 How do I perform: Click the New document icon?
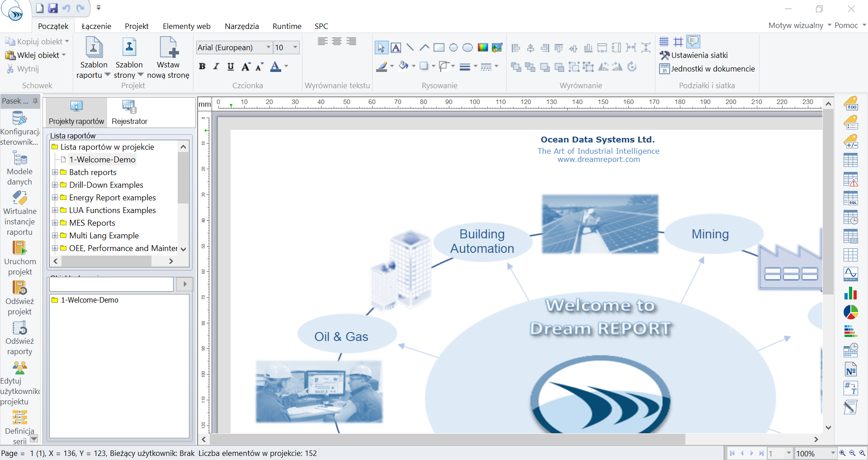[x=40, y=8]
